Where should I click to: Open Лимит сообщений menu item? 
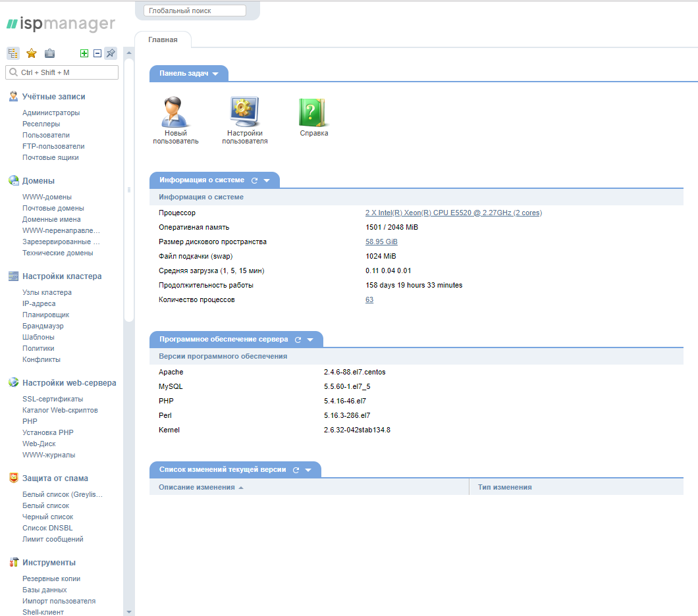(53, 539)
